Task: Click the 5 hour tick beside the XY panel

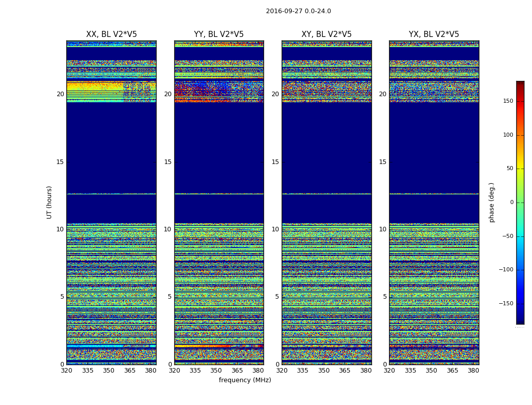Action: [x=277, y=297]
